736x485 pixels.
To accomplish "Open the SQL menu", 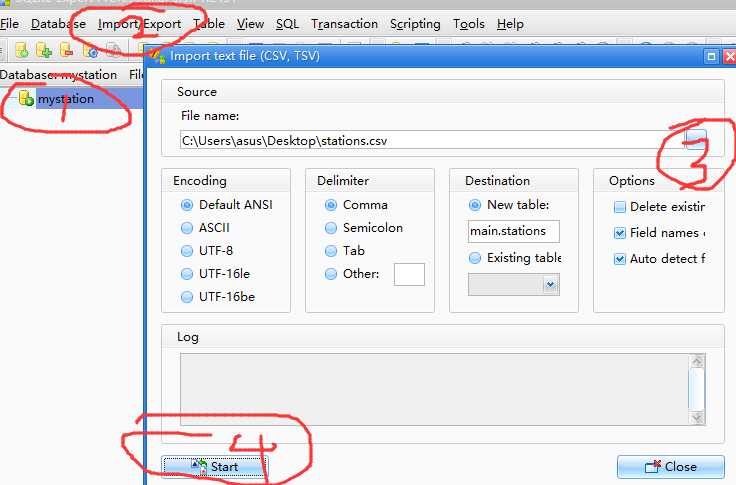I will pos(287,24).
